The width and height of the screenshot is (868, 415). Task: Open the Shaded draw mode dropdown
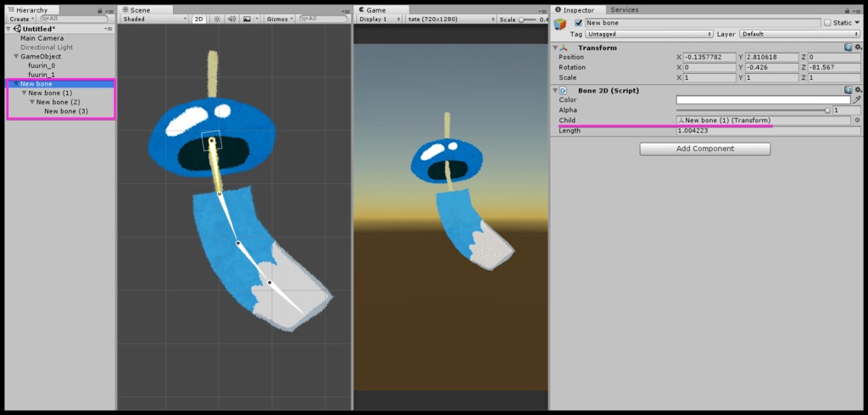click(153, 19)
